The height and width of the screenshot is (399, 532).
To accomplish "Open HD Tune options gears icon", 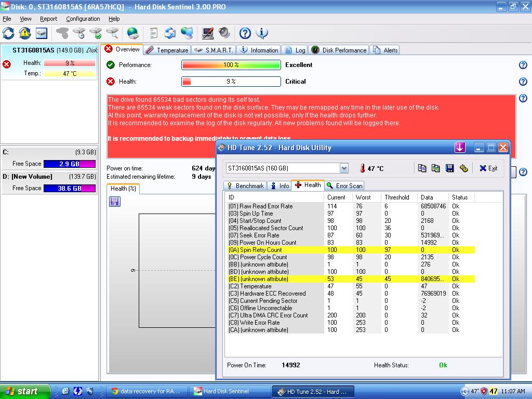I will [x=463, y=168].
